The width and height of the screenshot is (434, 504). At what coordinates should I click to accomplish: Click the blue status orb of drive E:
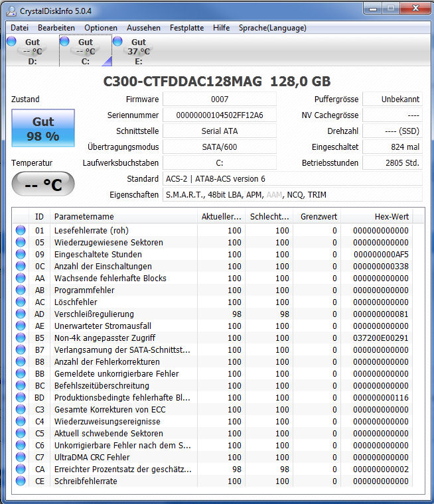point(117,41)
